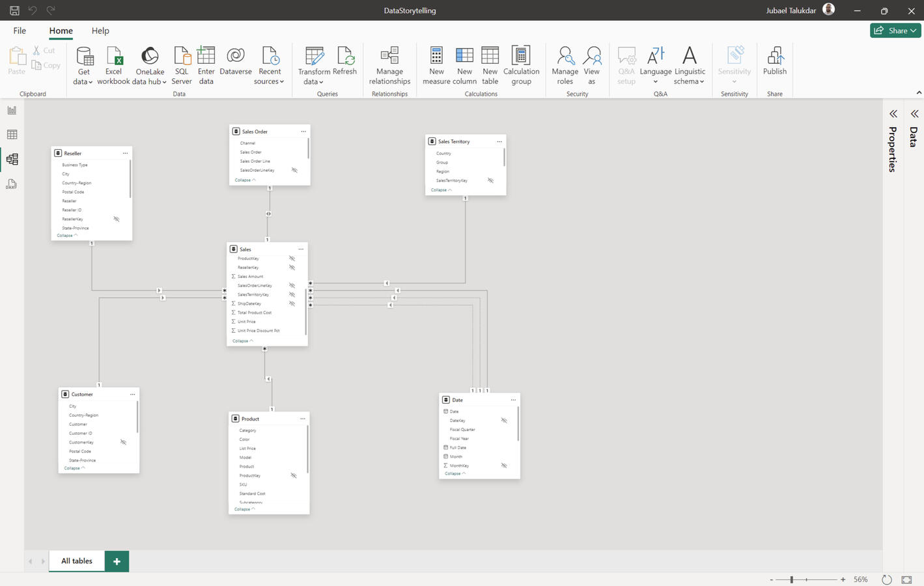This screenshot has width=924, height=586.
Task: Import from Excel workbook
Action: [x=113, y=66]
